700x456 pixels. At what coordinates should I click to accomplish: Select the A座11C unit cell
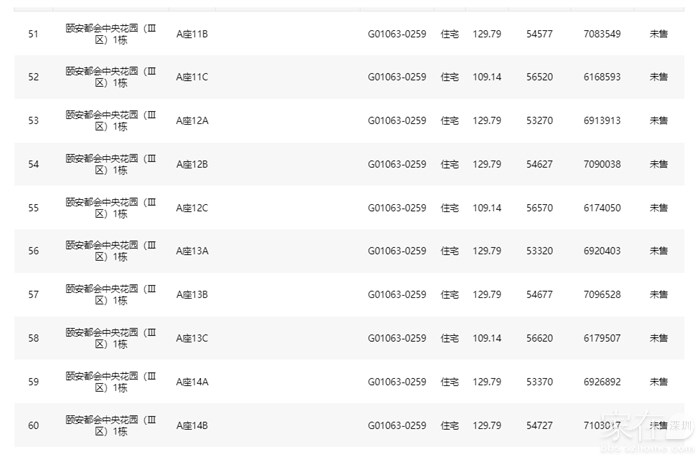191,77
